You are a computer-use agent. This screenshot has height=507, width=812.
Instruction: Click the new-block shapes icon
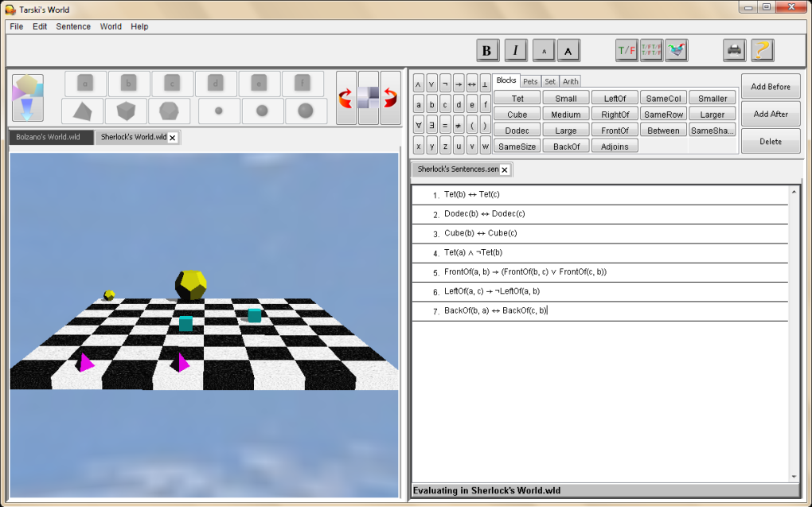(27, 97)
